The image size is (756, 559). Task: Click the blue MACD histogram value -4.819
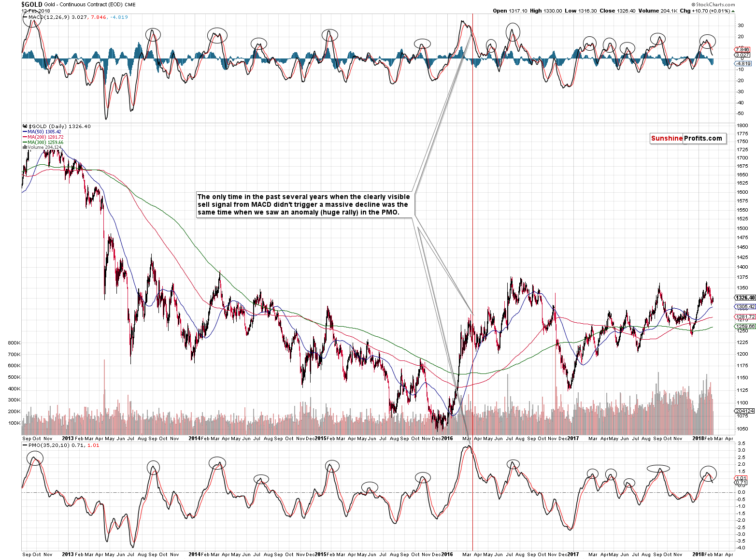tap(119, 17)
